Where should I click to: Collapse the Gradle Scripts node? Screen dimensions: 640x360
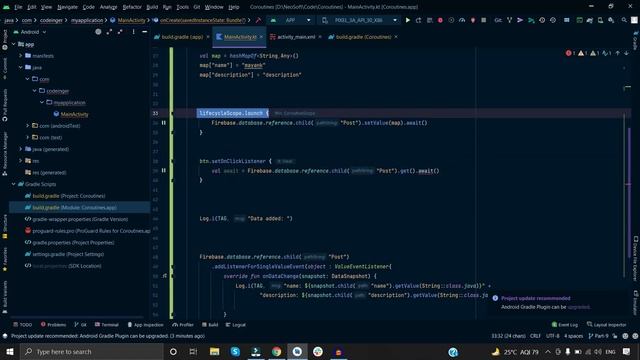coord(14,184)
